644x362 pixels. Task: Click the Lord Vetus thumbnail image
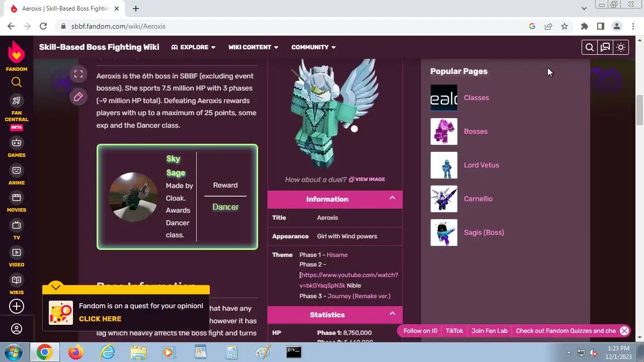(x=444, y=165)
